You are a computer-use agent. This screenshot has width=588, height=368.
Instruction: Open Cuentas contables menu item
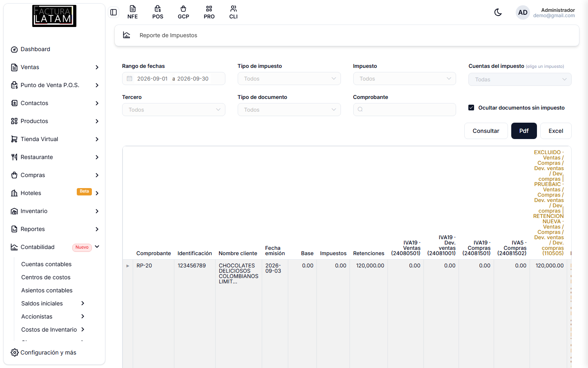coord(46,264)
